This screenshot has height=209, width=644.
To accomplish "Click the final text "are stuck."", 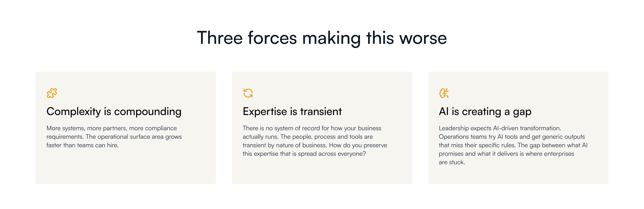I will pyautogui.click(x=452, y=162).
